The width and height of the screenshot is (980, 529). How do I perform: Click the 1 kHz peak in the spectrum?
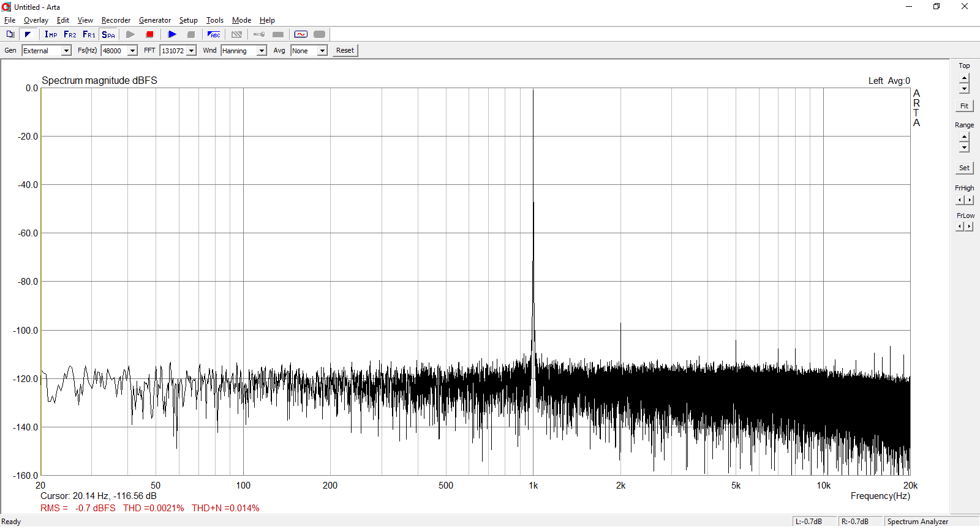533,91
